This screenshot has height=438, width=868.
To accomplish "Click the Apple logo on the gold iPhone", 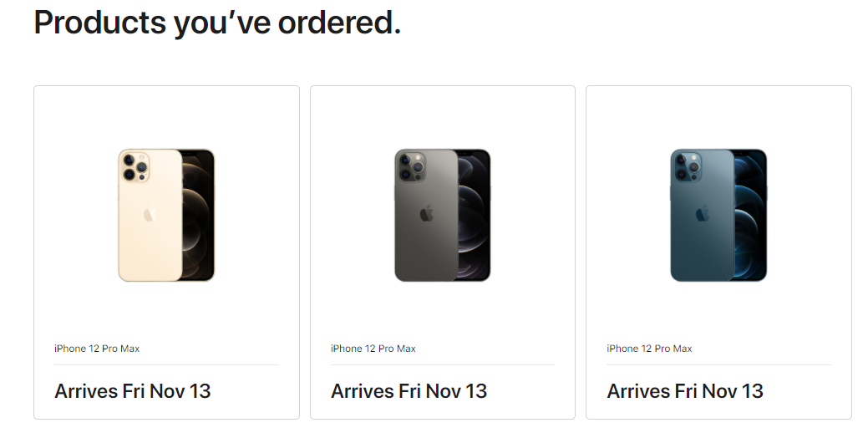I will 150,215.
